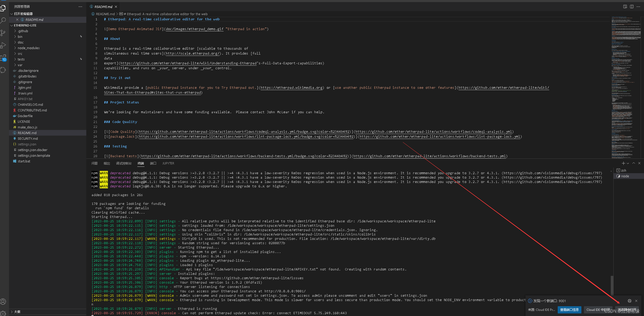
Task: Create a new terminal with plus icon
Action: (x=623, y=163)
